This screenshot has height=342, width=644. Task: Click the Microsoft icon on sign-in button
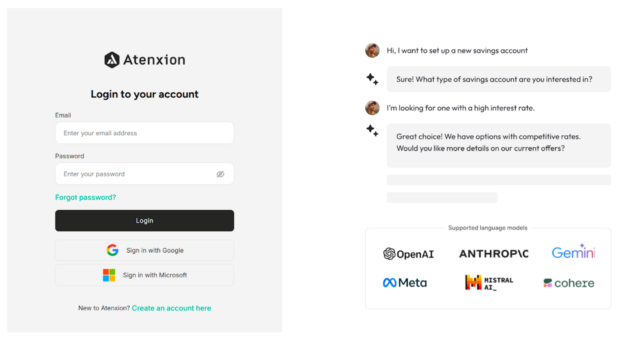pos(109,275)
